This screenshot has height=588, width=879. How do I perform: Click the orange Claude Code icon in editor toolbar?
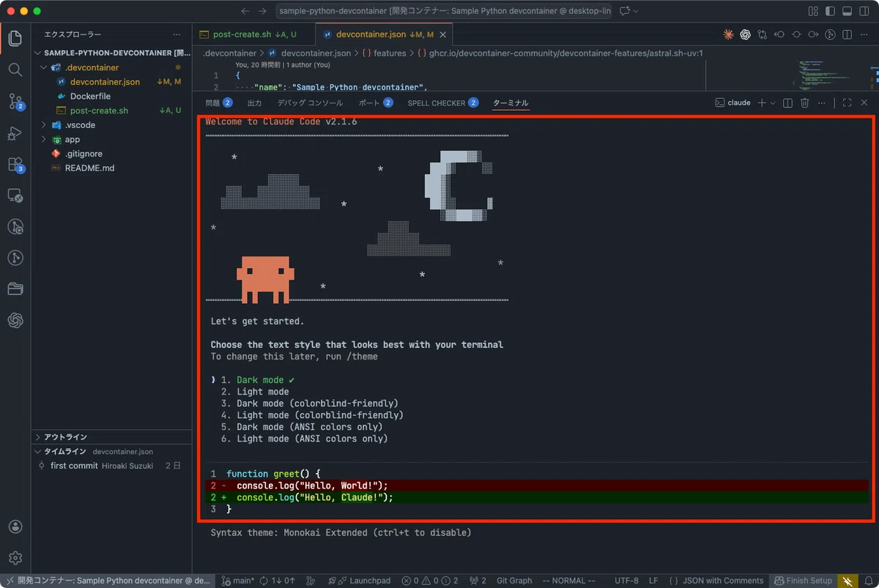point(728,34)
